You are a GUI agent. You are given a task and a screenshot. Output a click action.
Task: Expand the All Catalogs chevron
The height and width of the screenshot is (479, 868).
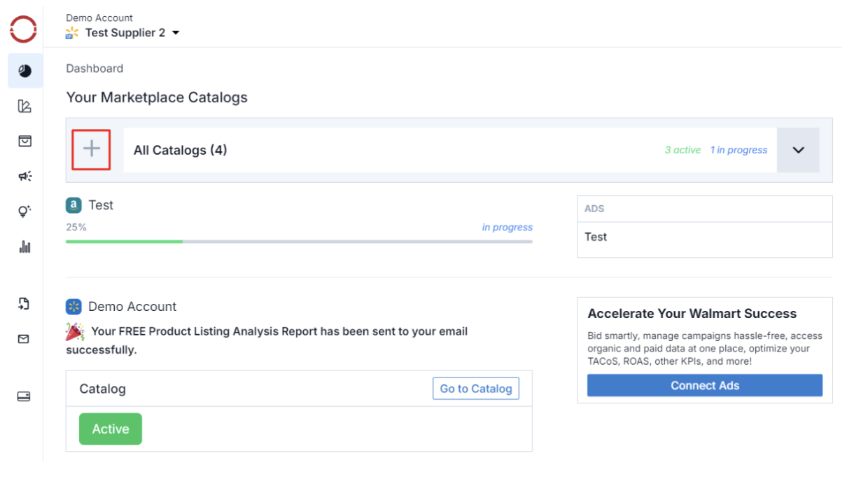(x=798, y=150)
